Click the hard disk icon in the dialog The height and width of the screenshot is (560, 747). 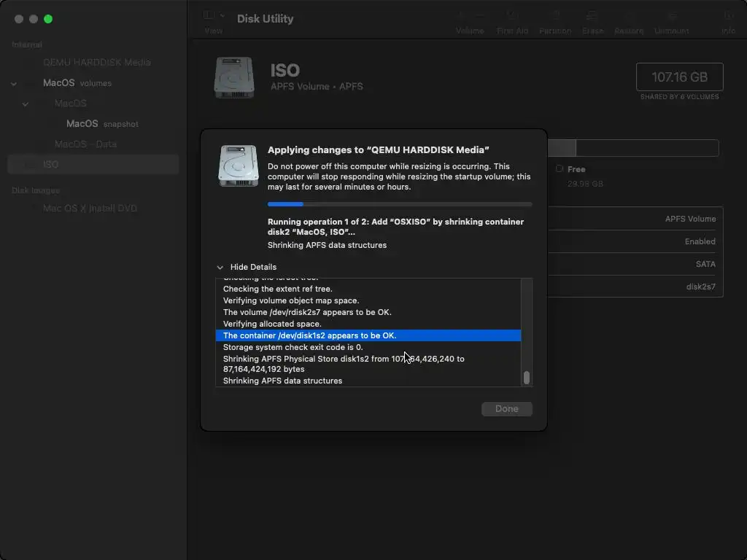pyautogui.click(x=239, y=166)
